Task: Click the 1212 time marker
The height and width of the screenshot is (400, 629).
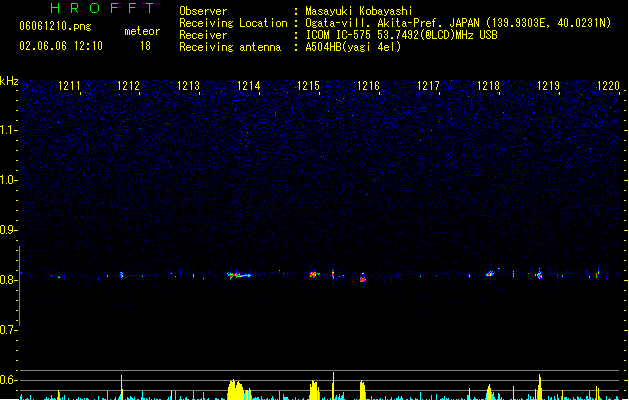Action: tap(128, 86)
